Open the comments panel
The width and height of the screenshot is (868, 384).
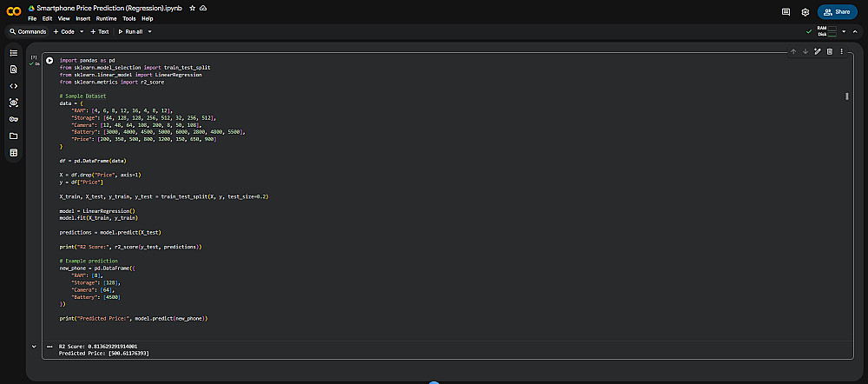click(x=786, y=12)
